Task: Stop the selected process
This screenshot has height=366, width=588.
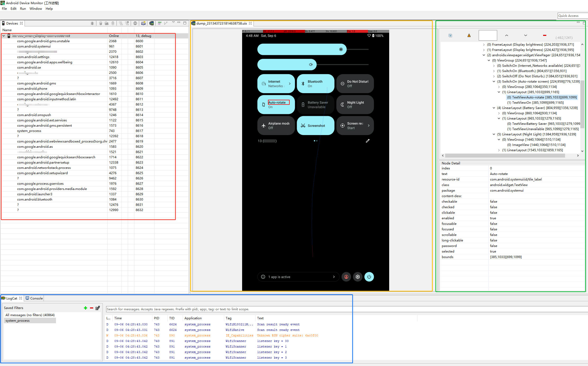Action: (x=135, y=23)
